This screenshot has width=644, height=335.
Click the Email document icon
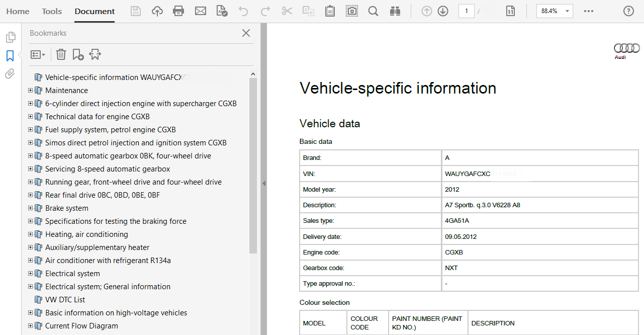coord(201,10)
